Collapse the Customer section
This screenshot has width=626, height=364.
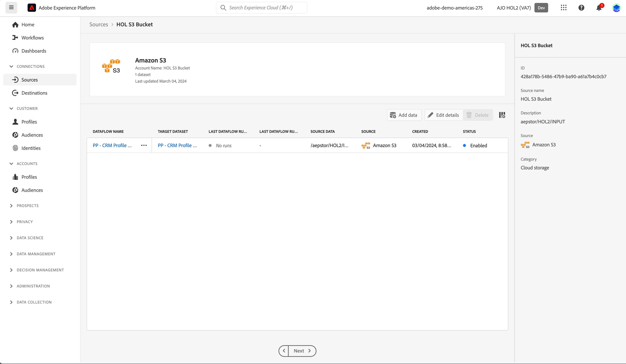[23, 109]
